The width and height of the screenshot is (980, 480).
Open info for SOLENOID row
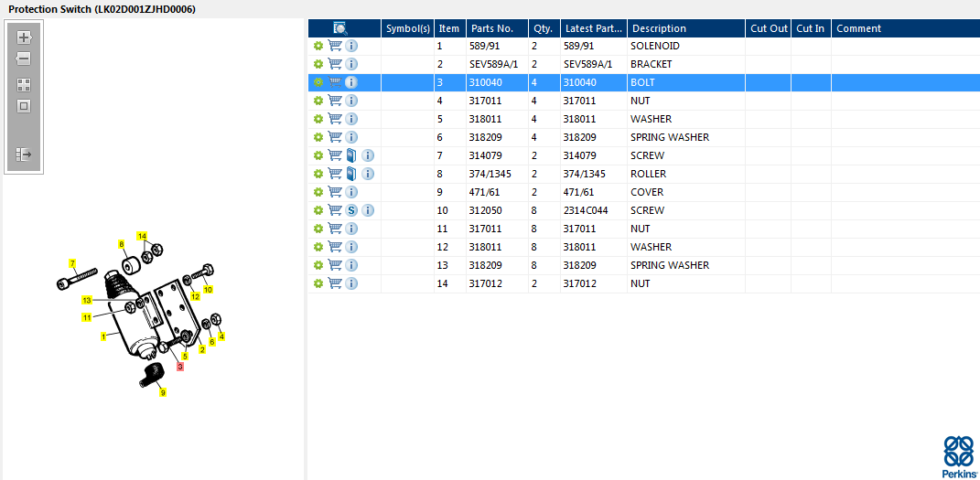[351, 46]
